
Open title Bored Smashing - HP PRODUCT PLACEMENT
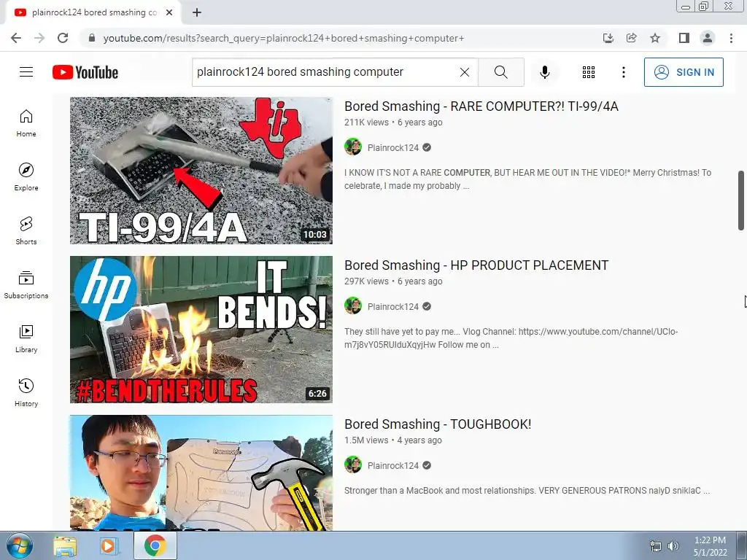tap(476, 265)
